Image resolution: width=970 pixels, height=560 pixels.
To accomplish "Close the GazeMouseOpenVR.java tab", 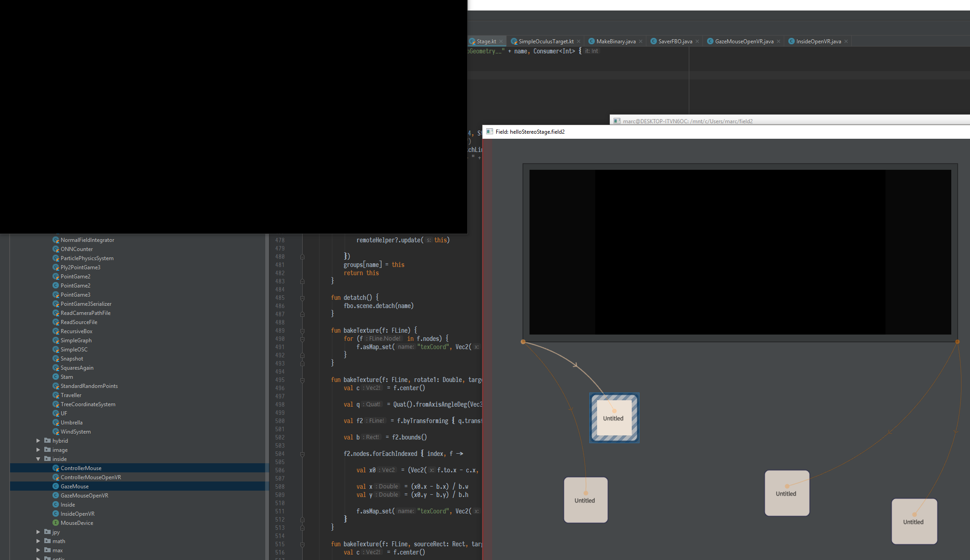I will pos(778,42).
